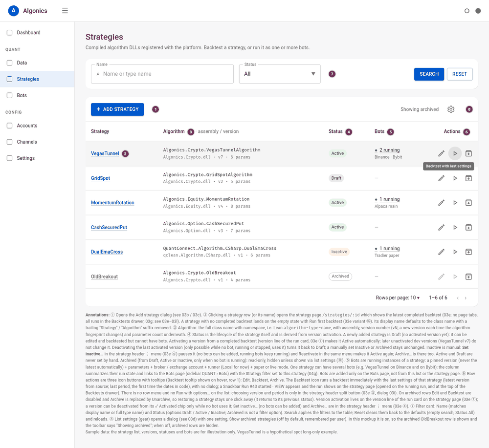Archive the CashSecuredPut row

pyautogui.click(x=468, y=228)
